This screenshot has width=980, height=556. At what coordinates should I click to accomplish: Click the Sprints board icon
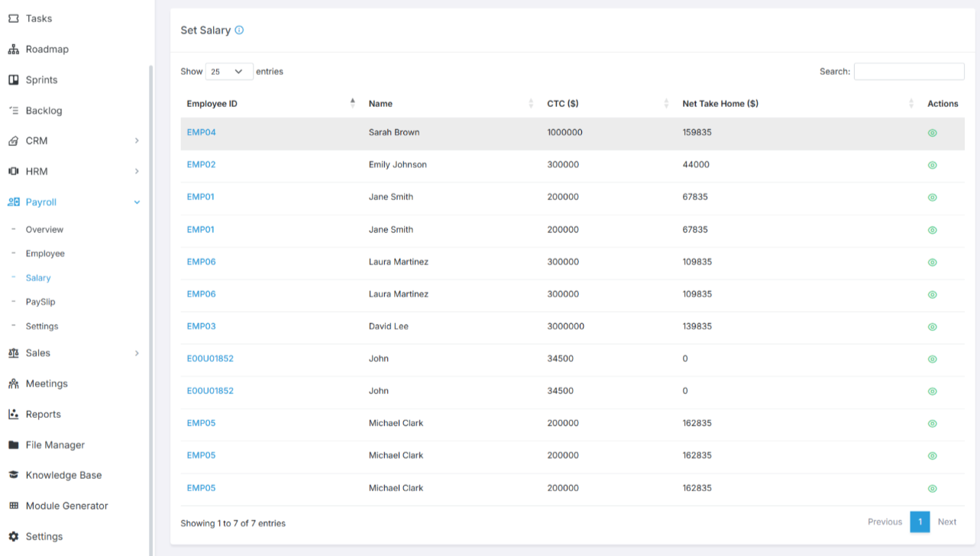coord(13,80)
